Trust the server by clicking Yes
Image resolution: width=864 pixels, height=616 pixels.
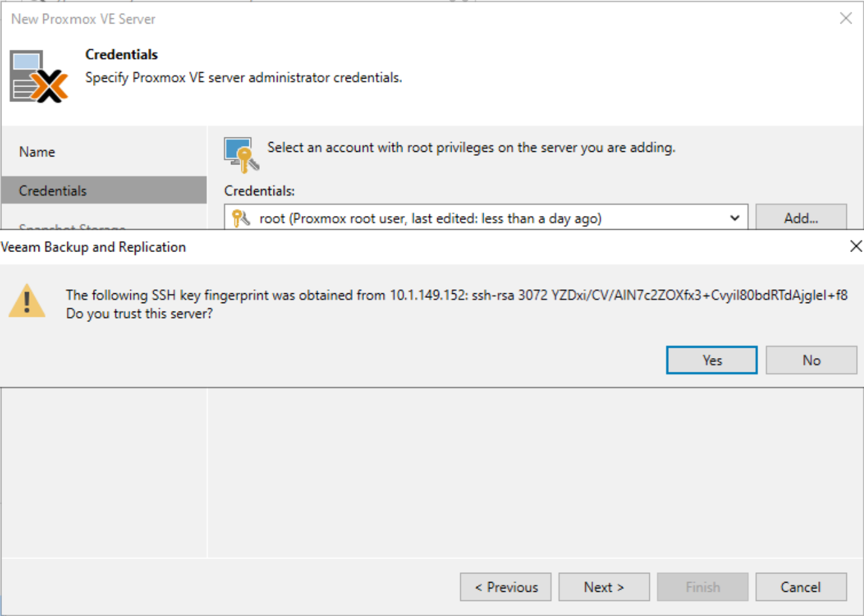click(711, 360)
